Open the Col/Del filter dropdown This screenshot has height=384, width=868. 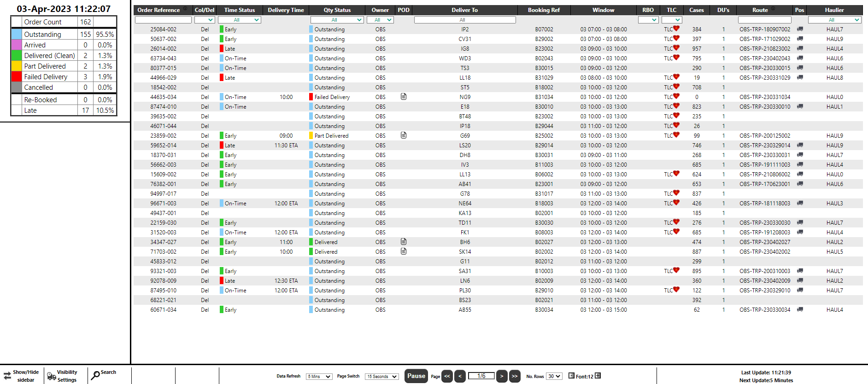point(205,20)
